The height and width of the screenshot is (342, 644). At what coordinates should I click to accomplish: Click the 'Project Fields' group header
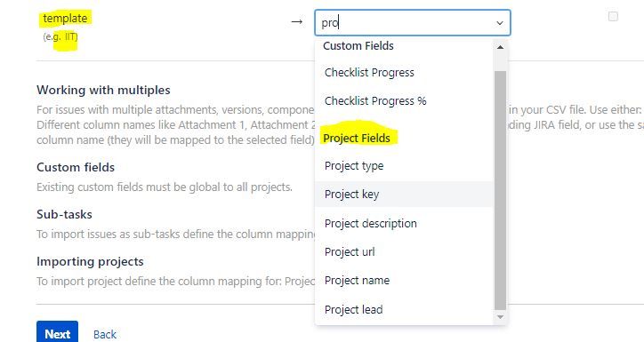coord(357,139)
